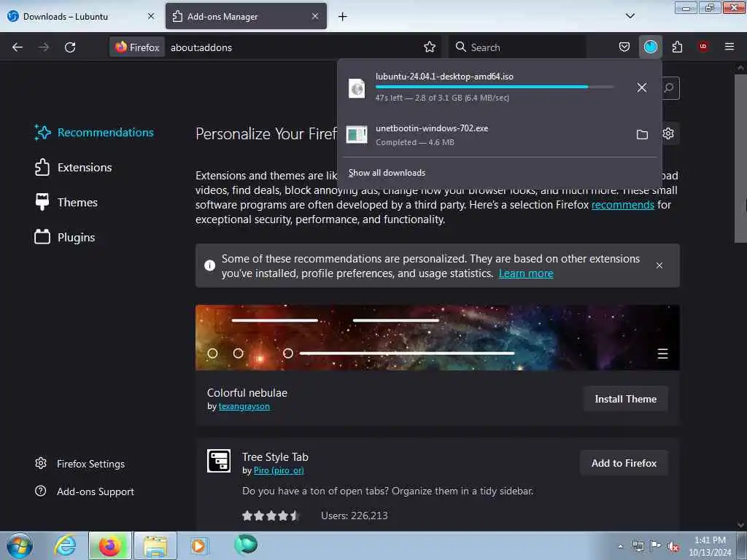
Task: Cancel the lubuntu ISO download
Action: 642,87
